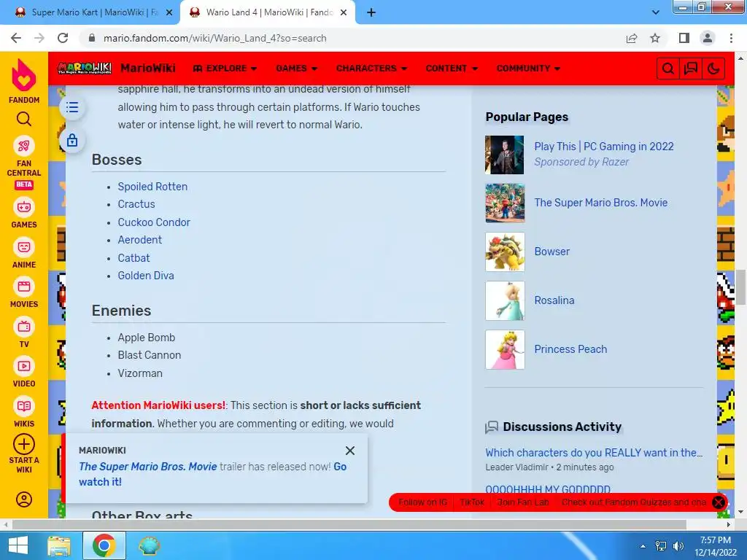
Task: Close the Wario Land 4 tab
Action: (344, 13)
